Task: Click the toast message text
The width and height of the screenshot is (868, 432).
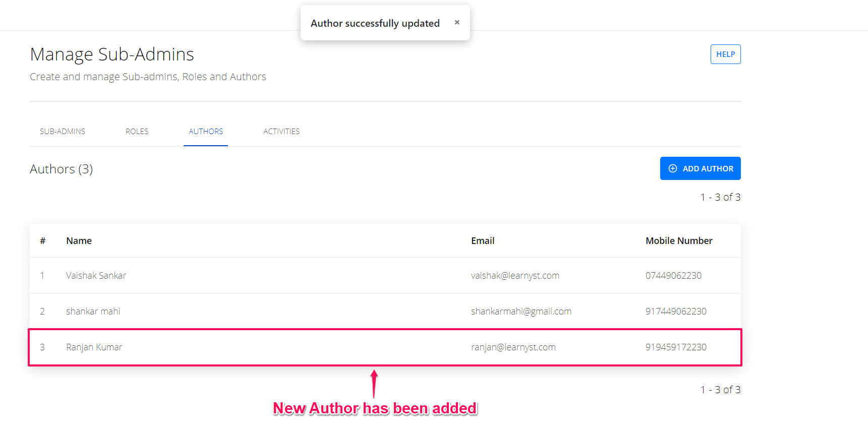Action: [375, 23]
